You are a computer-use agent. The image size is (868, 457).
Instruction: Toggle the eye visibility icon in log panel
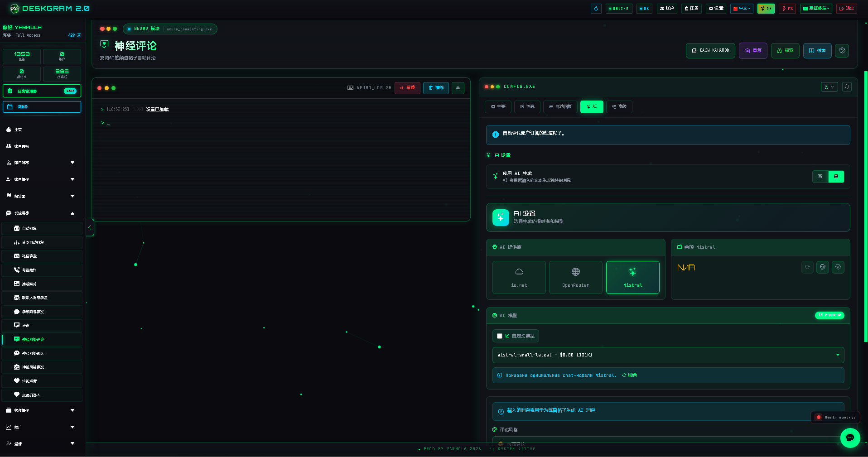[x=458, y=88]
